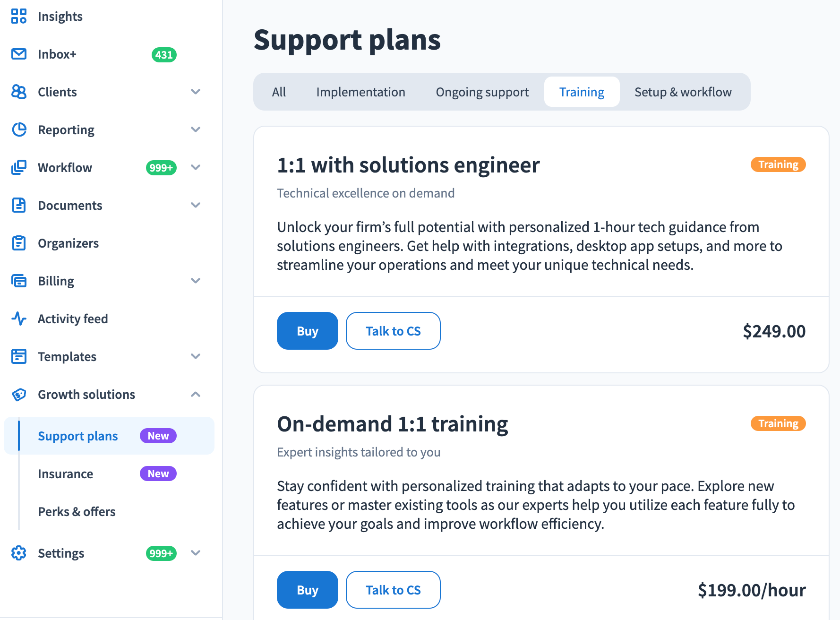This screenshot has width=840, height=620.
Task: Open Insurance in the sidebar
Action: (x=66, y=474)
